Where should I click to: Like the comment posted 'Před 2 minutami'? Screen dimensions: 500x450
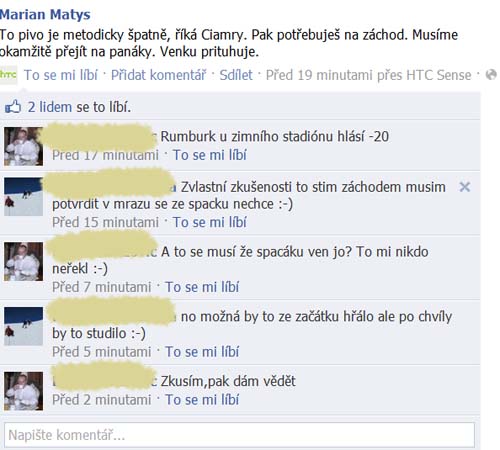[x=202, y=400]
